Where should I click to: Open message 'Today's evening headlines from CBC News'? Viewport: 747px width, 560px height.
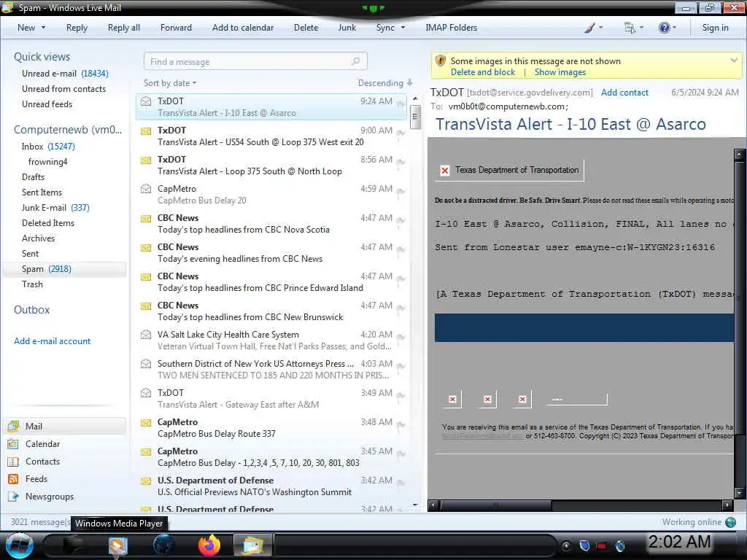(271, 253)
